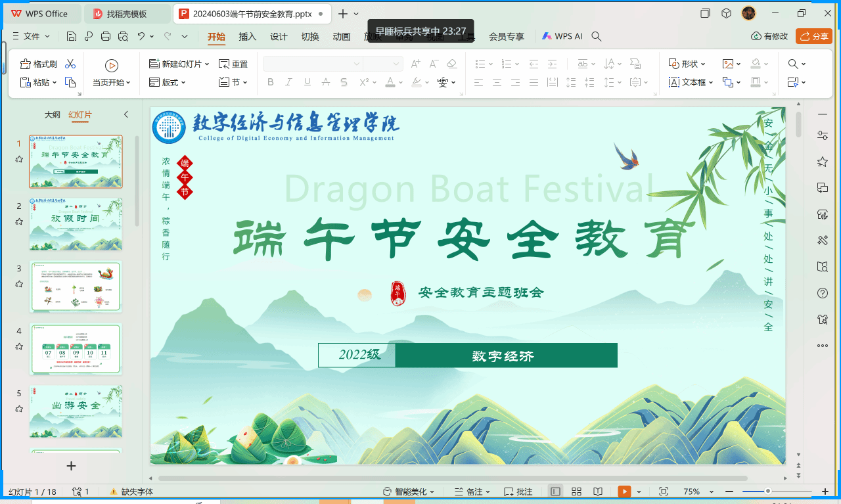Screen dimensions: 841x504
Task: Click the zoom slider handle in status bar
Action: point(767,492)
